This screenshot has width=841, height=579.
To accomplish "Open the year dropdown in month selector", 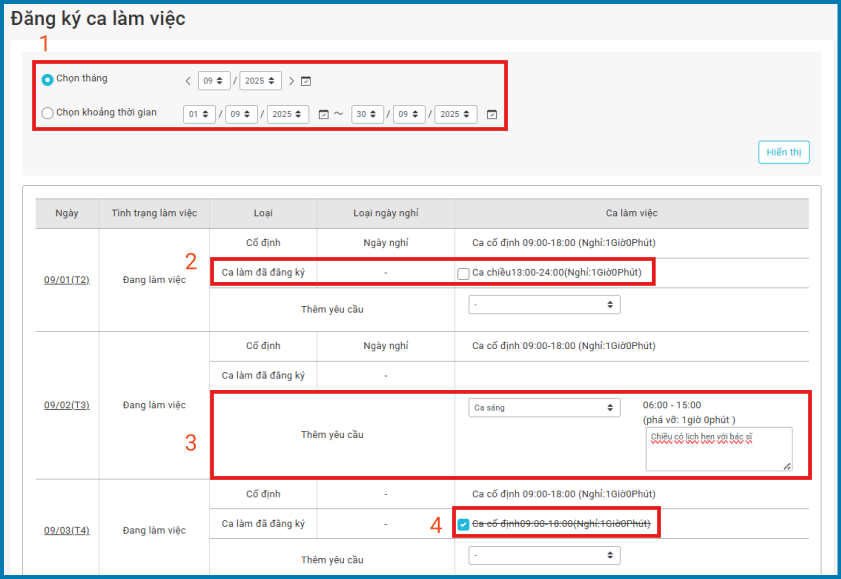I will tap(260, 81).
